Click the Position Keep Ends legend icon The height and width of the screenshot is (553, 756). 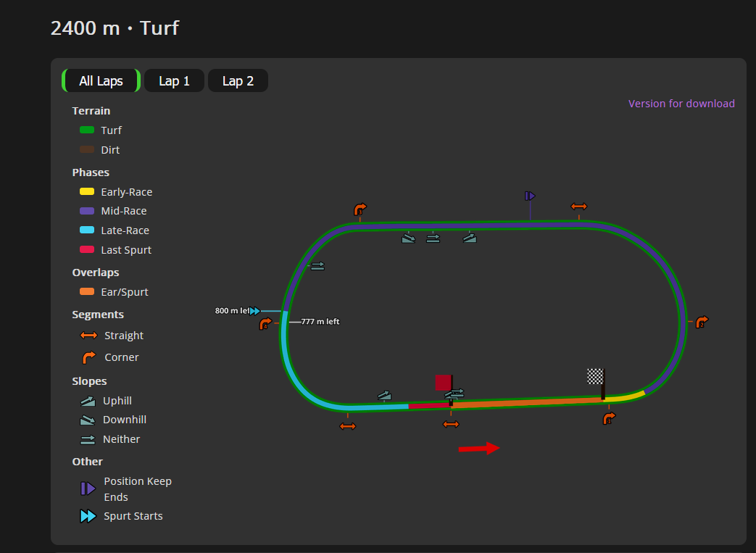(88, 488)
